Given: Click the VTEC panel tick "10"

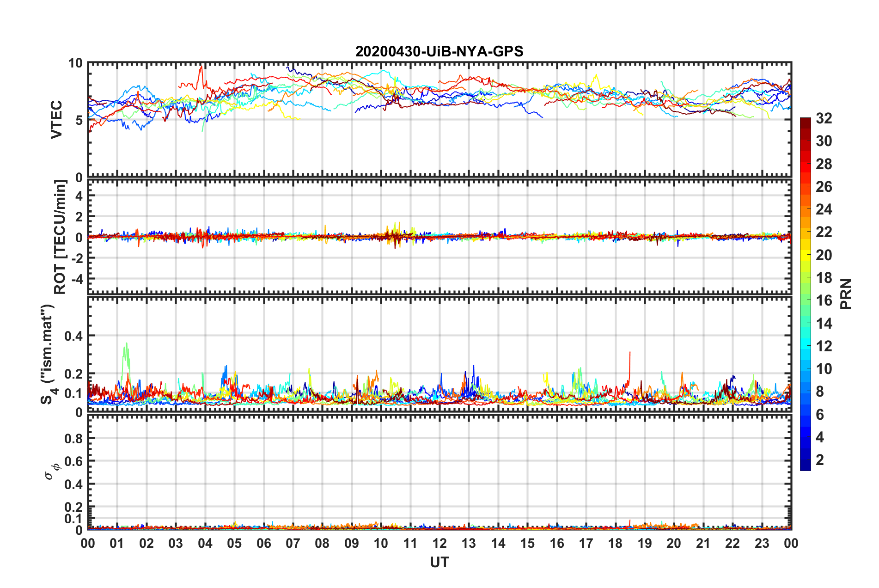Looking at the screenshot, I should tap(75, 63).
